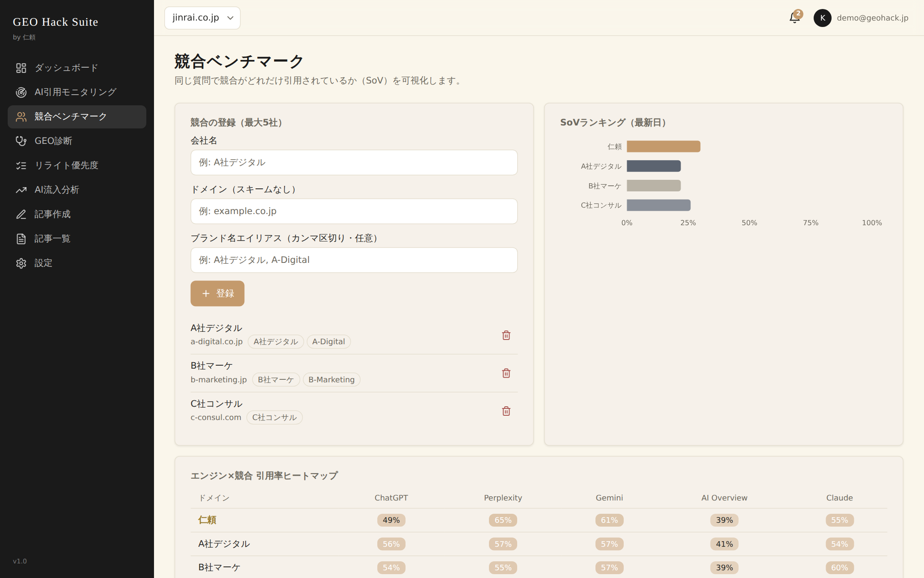Select 競合ベンチマーク menu item
The height and width of the screenshot is (578, 924).
click(77, 117)
